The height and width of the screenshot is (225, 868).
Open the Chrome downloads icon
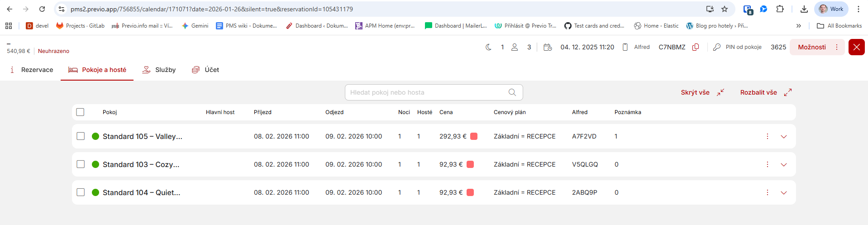[804, 9]
